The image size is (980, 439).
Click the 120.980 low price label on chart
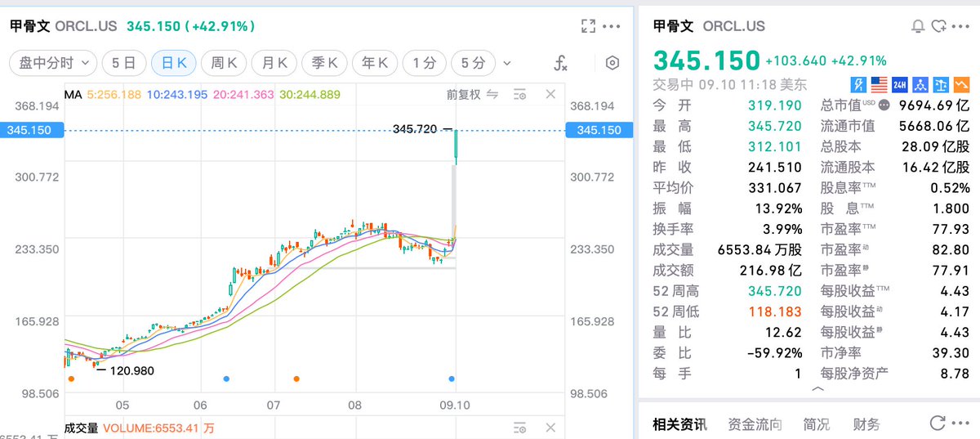coord(131,370)
